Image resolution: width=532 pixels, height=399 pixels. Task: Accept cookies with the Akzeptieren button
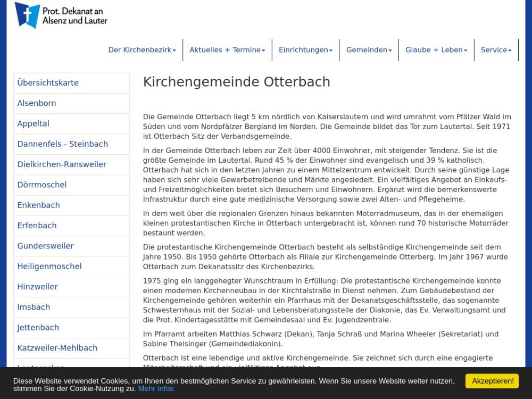point(492,381)
